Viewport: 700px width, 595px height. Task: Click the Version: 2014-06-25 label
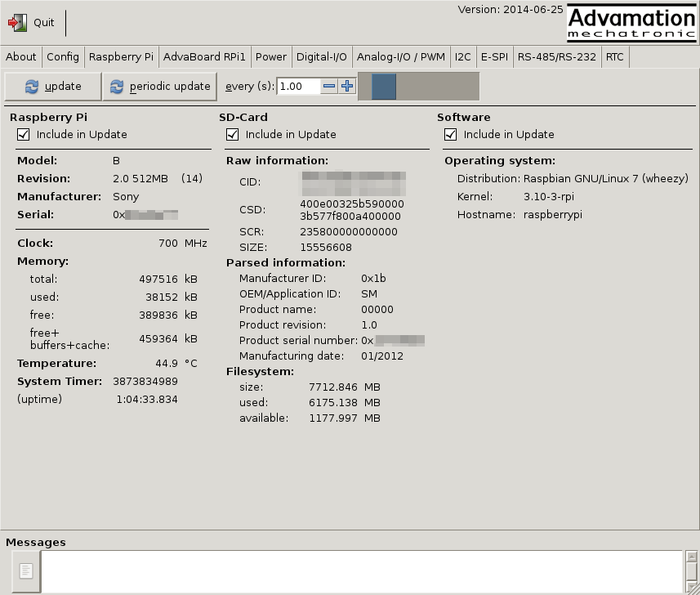[x=511, y=10]
